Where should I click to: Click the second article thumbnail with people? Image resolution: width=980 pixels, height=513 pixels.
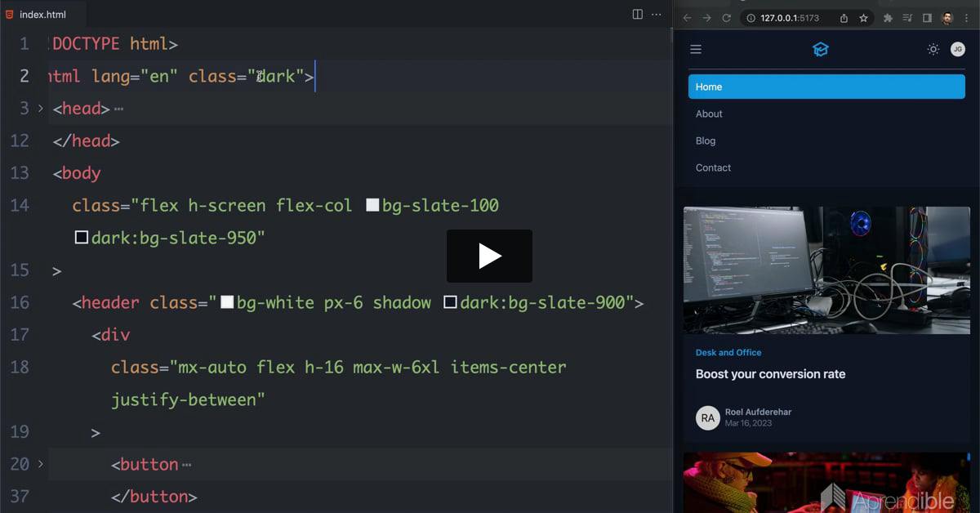click(826, 483)
